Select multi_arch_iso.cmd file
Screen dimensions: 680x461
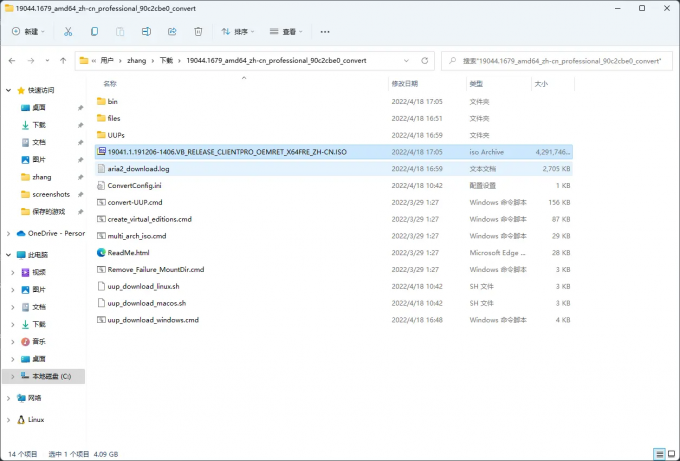(333, 236)
